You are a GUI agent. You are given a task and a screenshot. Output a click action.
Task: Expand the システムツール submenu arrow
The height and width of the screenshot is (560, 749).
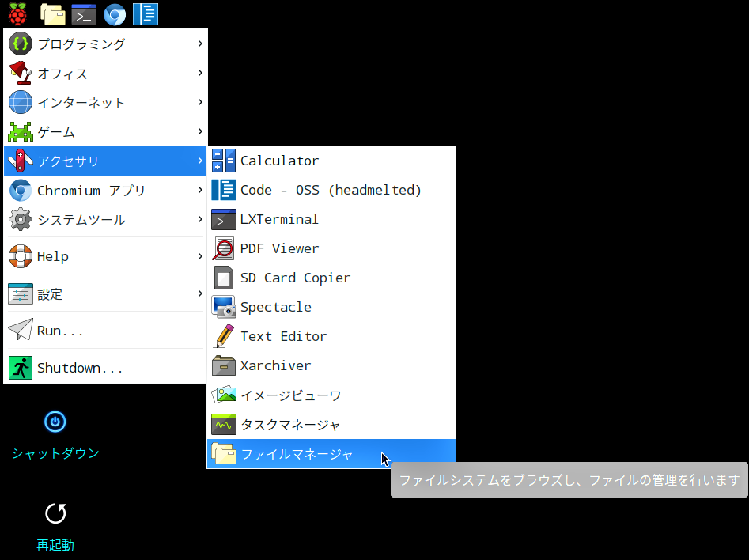(x=200, y=219)
